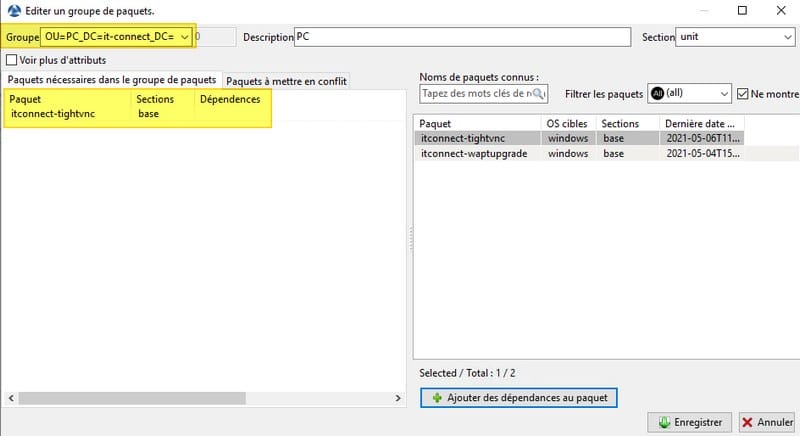800x436 pixels.
Task: Sort known packages by 'OS cibles' column
Action: (567, 123)
